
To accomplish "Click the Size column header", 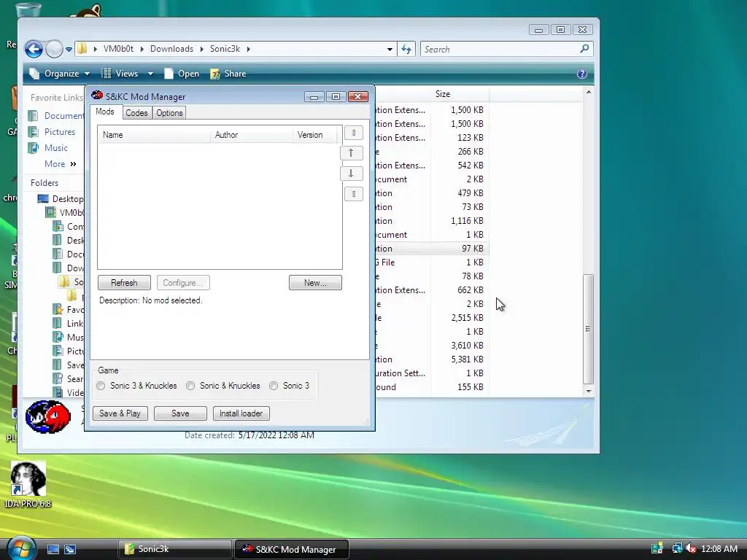I will click(460, 94).
